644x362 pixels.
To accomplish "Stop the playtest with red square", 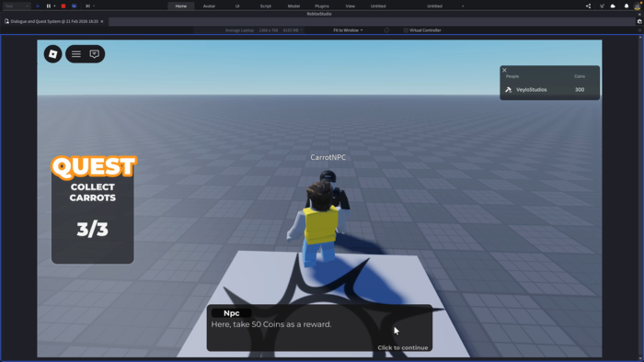I will [x=63, y=6].
